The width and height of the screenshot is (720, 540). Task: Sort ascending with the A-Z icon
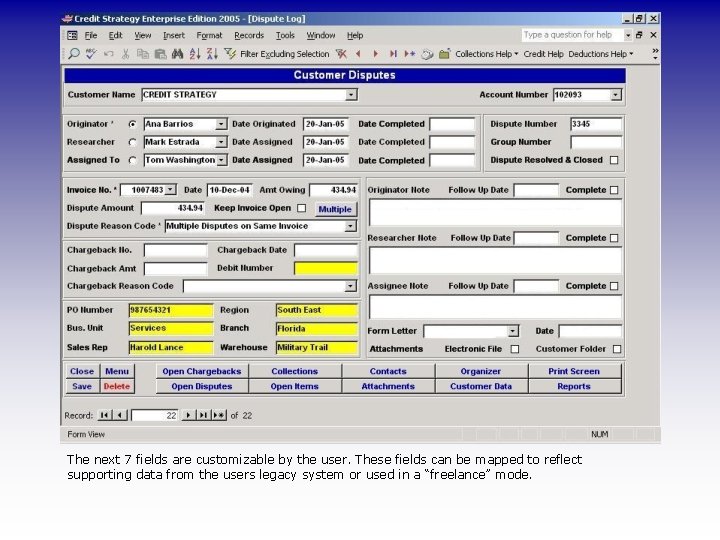point(195,54)
